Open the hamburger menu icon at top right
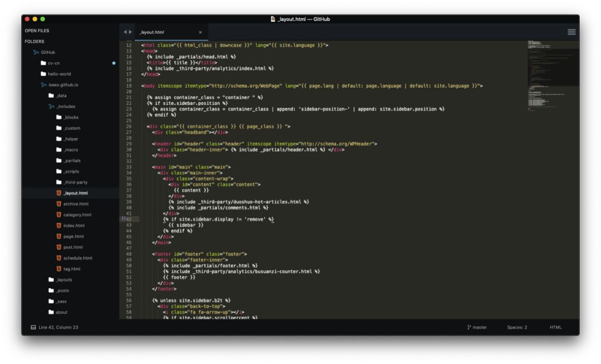Viewport: 601px width, 364px height. coord(571,32)
